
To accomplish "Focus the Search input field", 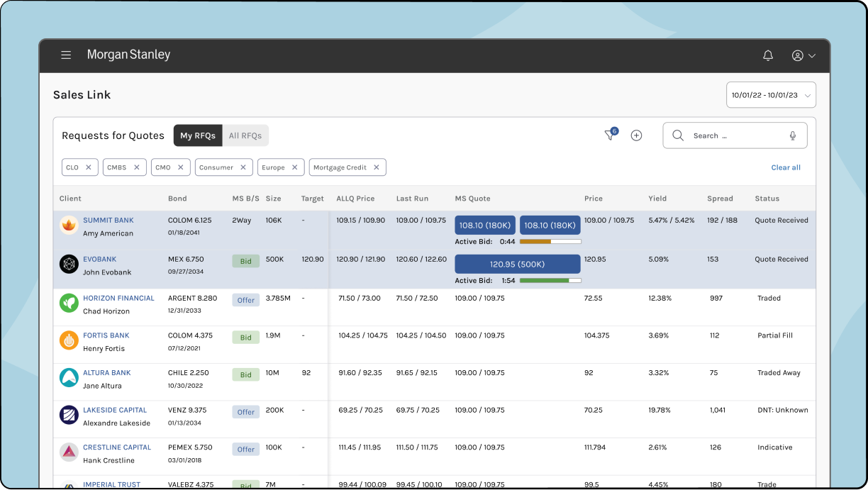I will pyautogui.click(x=735, y=135).
